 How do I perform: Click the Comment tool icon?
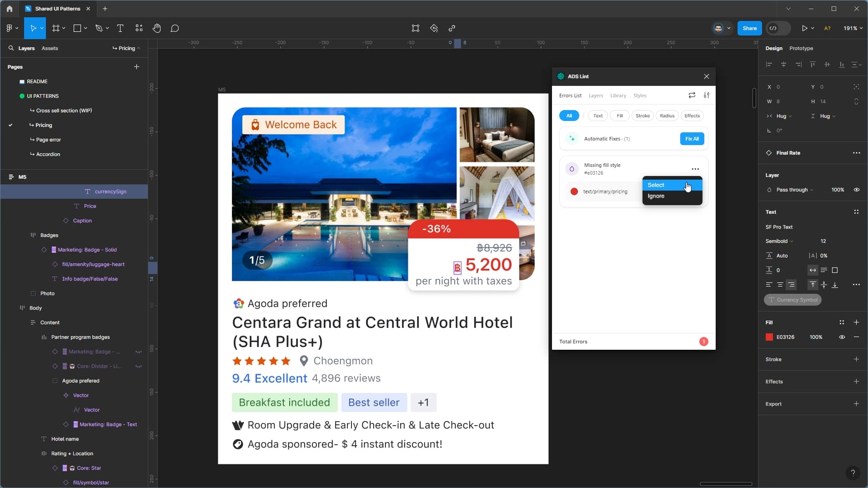[175, 28]
